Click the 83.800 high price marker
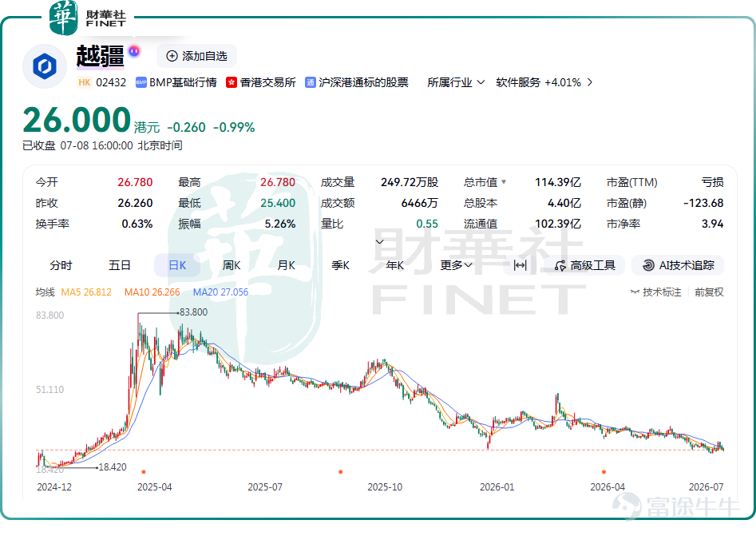Screen dimensions: 756x536 (x=193, y=312)
